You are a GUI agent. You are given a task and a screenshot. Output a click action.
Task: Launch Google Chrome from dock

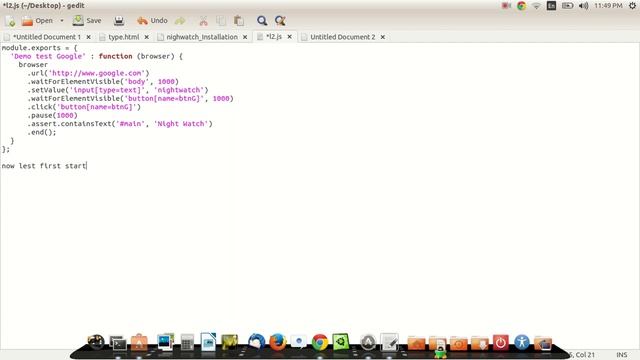pyautogui.click(x=320, y=342)
